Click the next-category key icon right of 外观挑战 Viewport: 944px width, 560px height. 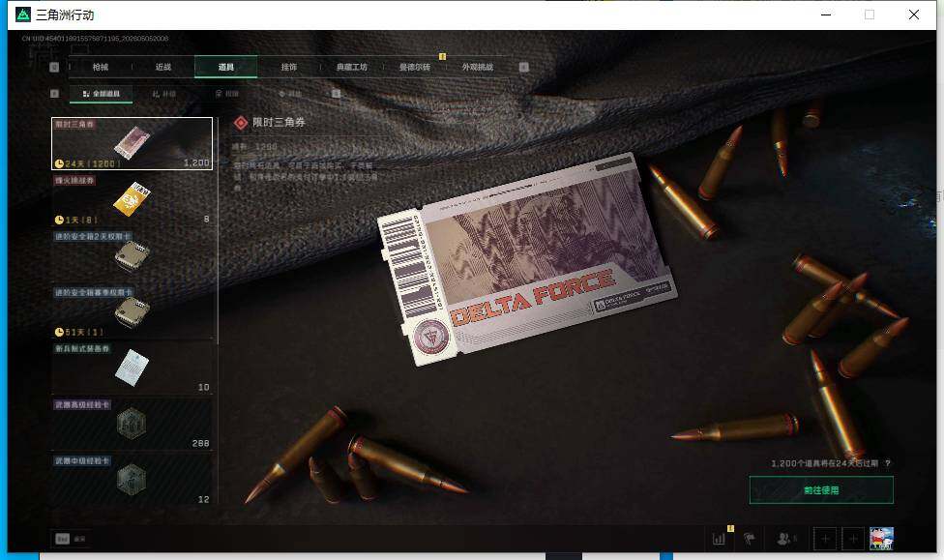[524, 67]
